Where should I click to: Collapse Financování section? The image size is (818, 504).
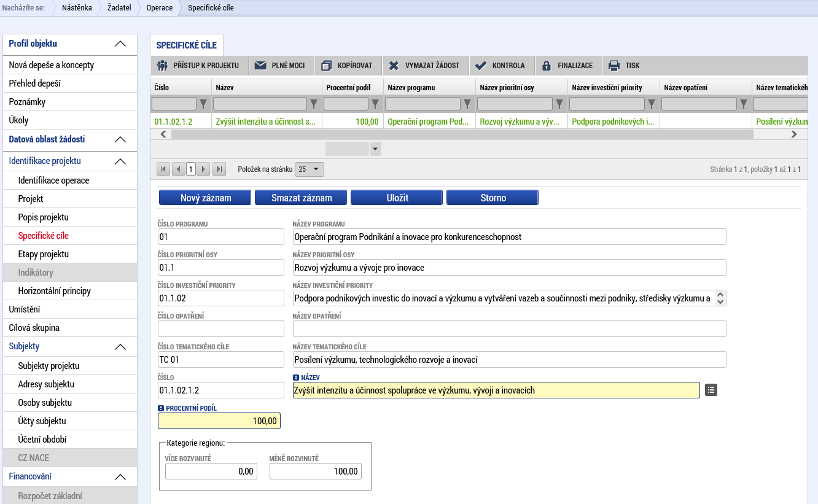(x=120, y=476)
